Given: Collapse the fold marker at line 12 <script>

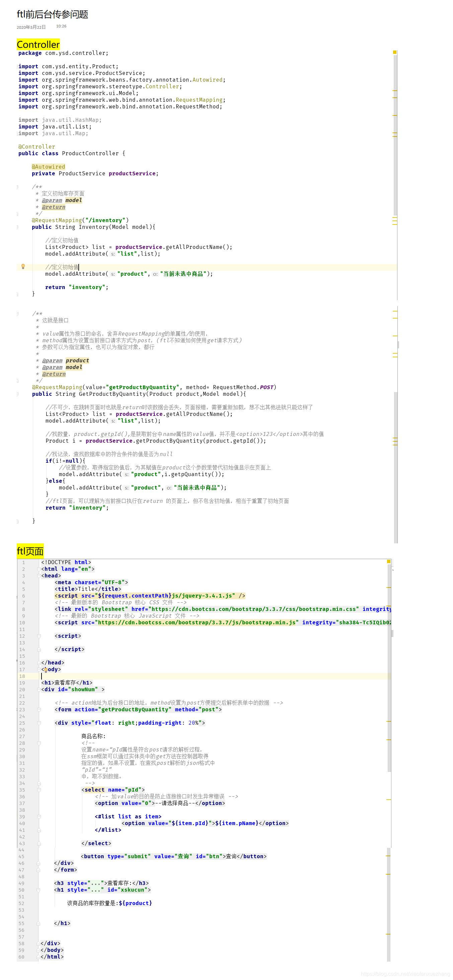Looking at the screenshot, I should pyautogui.click(x=39, y=636).
